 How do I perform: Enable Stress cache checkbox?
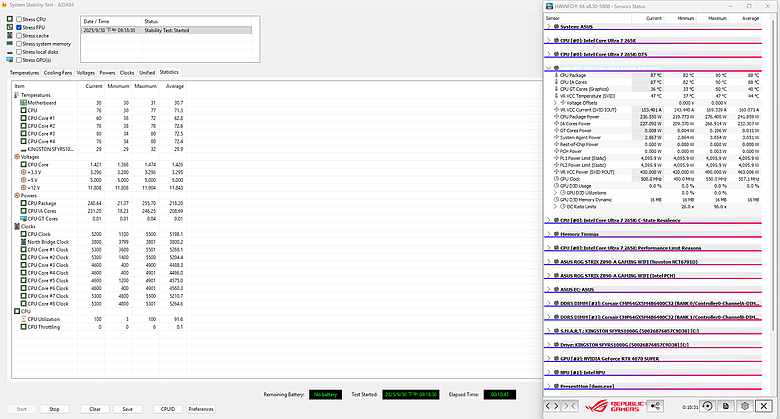click(19, 35)
